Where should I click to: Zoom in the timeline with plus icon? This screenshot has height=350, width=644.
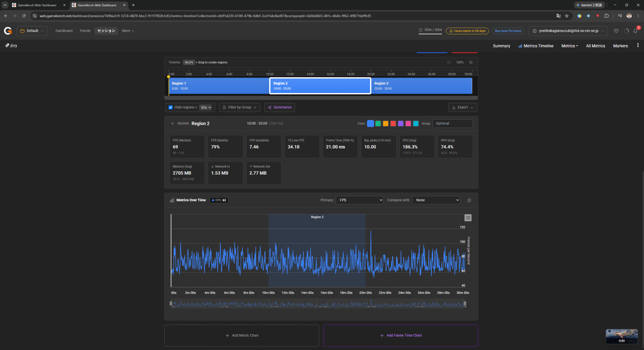(x=471, y=62)
